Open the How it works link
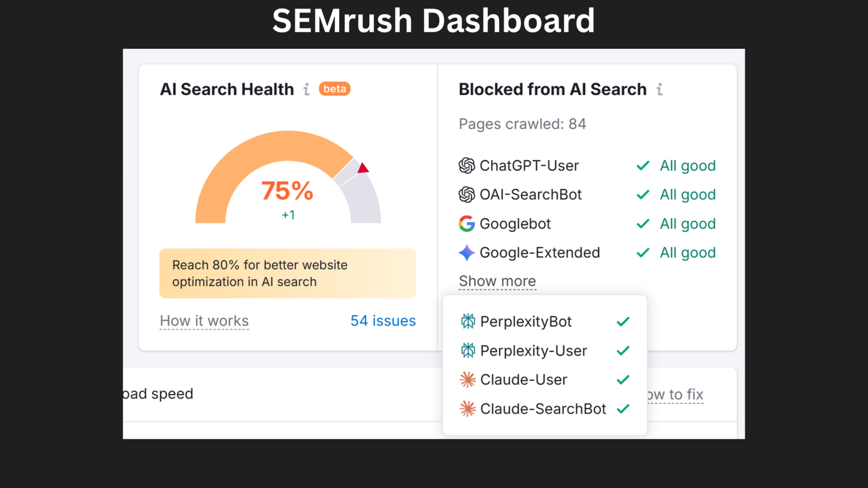Screen dimensions: 868x488 (204, 320)
